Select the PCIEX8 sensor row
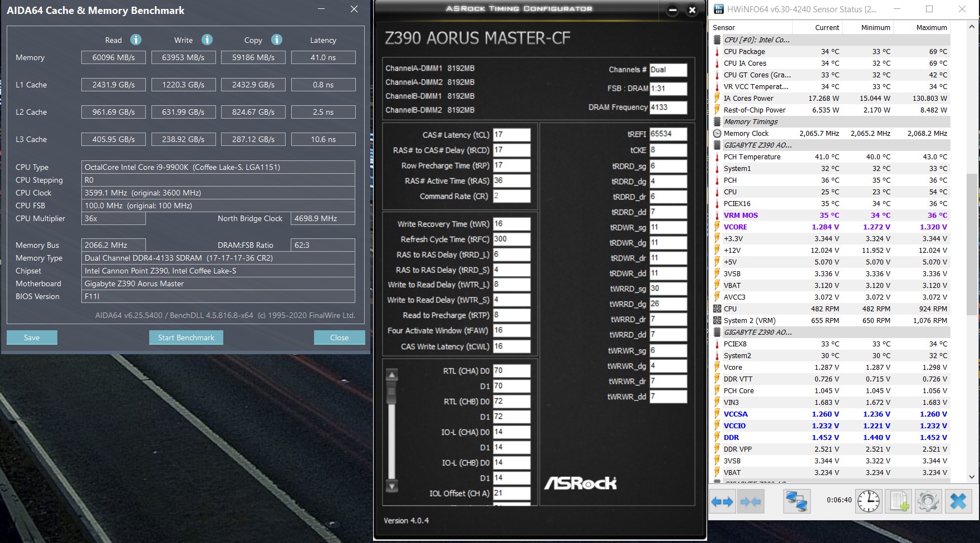 (x=830, y=344)
